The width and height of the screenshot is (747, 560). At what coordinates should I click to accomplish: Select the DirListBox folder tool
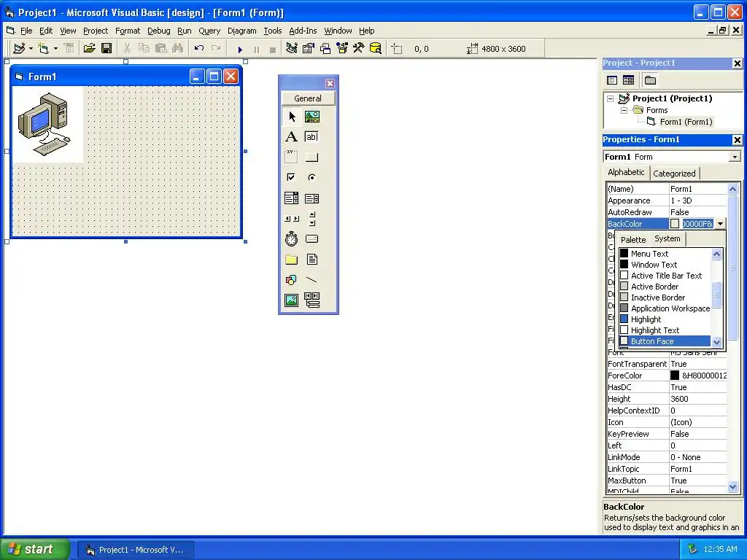pos(292,260)
